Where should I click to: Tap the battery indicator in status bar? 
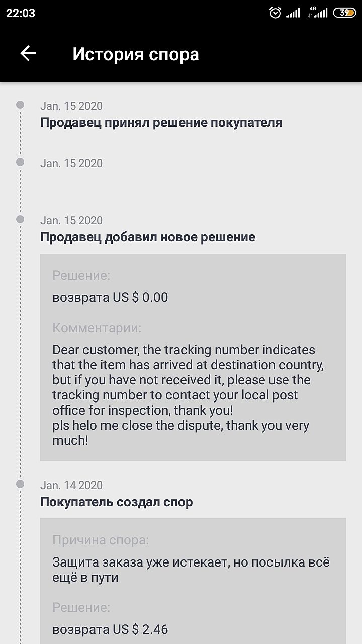344,13
